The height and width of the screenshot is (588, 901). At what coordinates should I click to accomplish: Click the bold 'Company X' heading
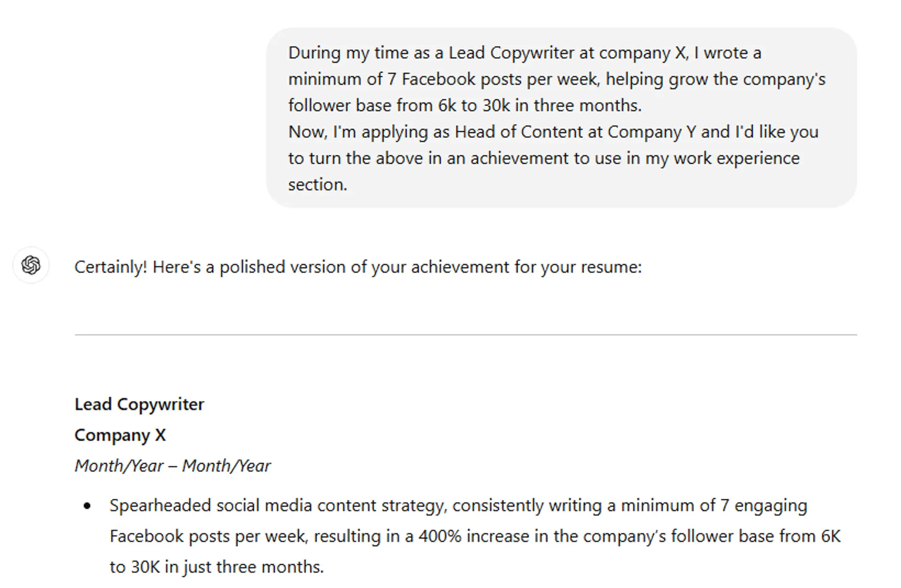(120, 435)
